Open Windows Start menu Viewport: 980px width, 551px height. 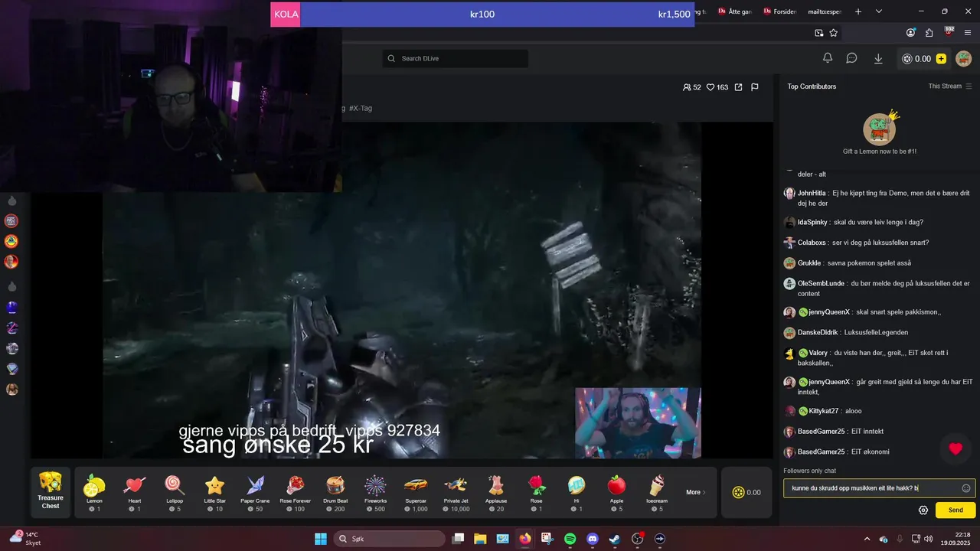[321, 539]
